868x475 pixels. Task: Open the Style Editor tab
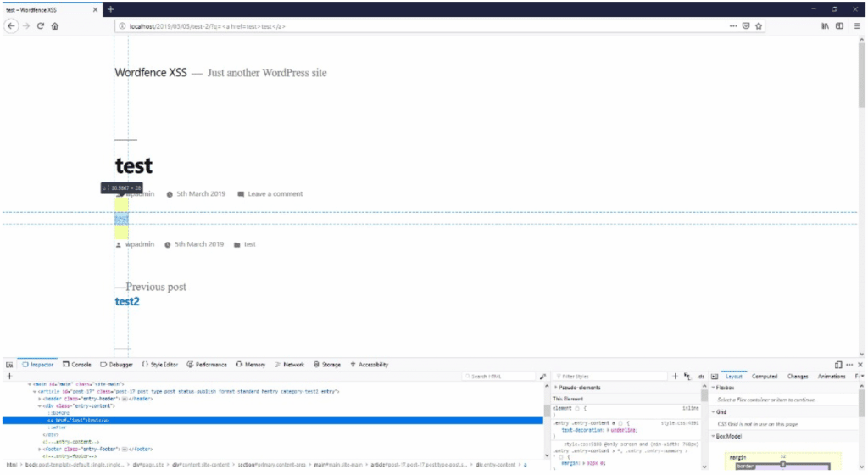(160, 365)
